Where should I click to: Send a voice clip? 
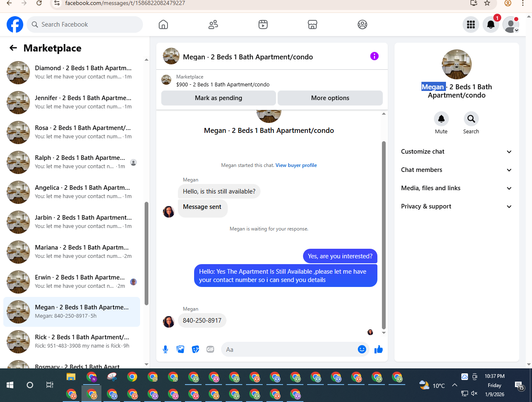[165, 349]
